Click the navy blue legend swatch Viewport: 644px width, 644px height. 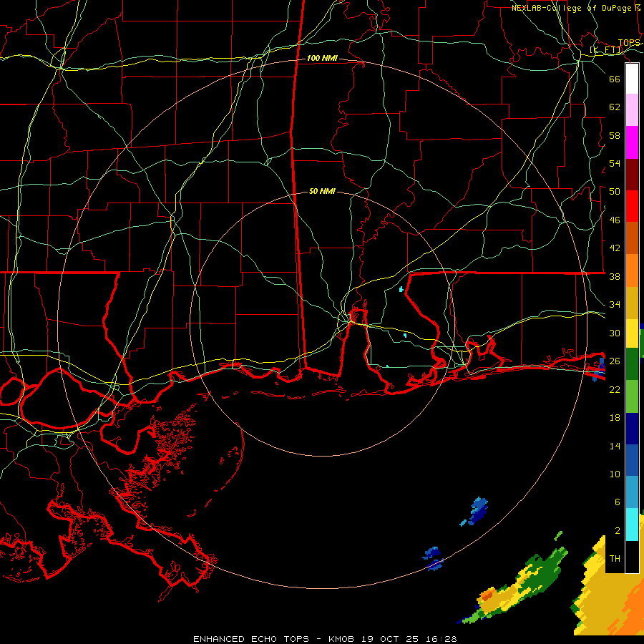pyautogui.click(x=632, y=429)
